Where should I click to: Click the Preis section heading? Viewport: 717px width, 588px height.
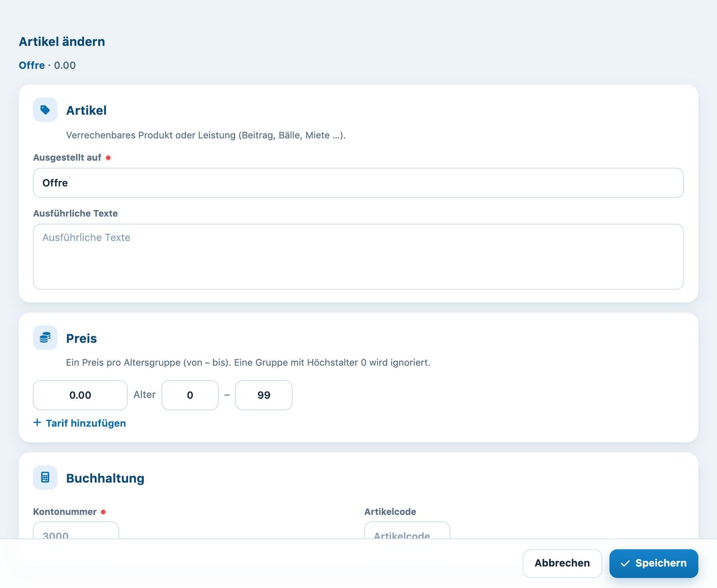click(x=82, y=338)
